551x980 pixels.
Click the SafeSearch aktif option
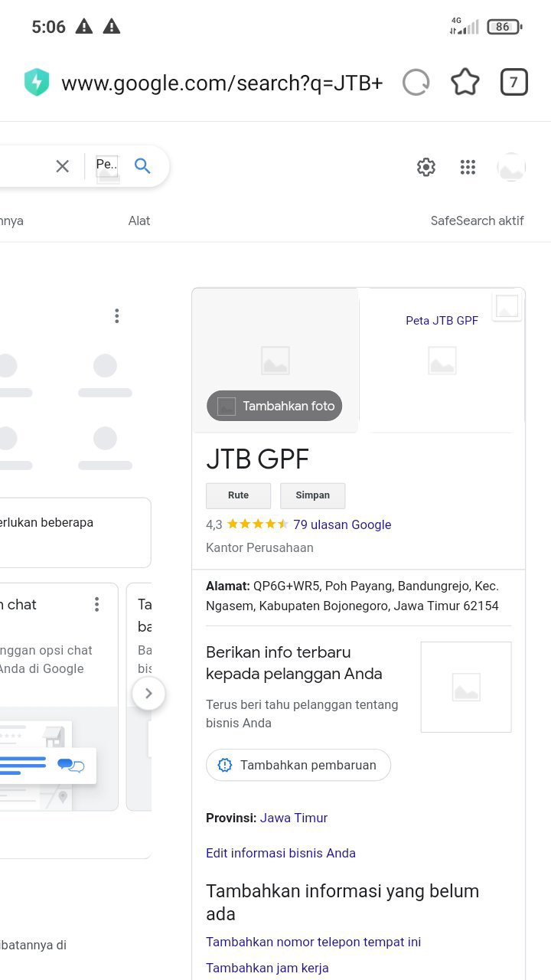pos(477,220)
